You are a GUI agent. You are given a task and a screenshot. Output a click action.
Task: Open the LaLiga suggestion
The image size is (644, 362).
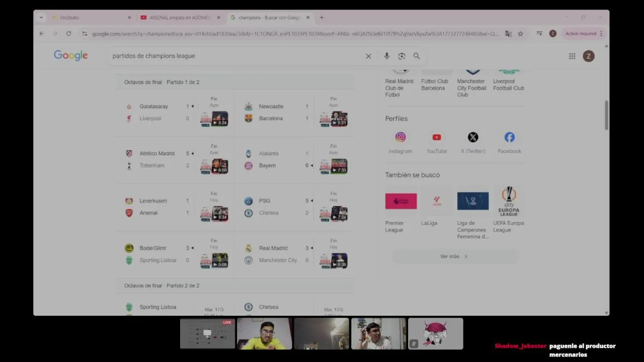tap(437, 207)
